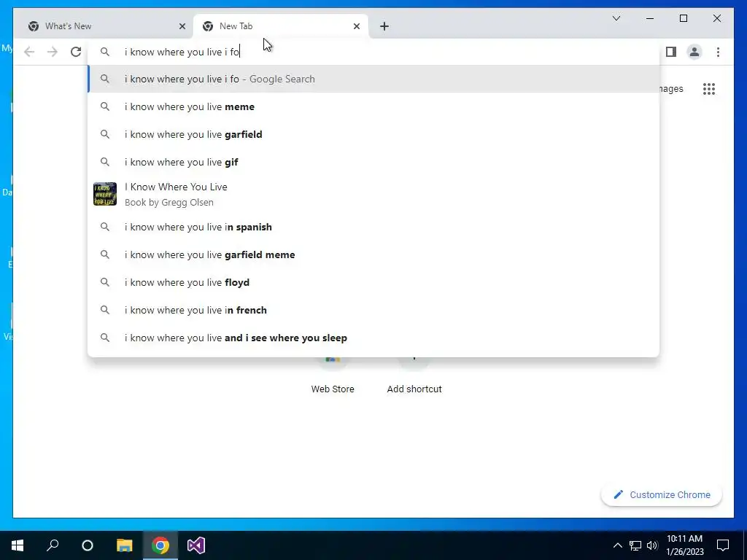Screen dimensions: 747x560
Task: Choose suggestion 'i know where you live meme'
Action: pos(374,106)
